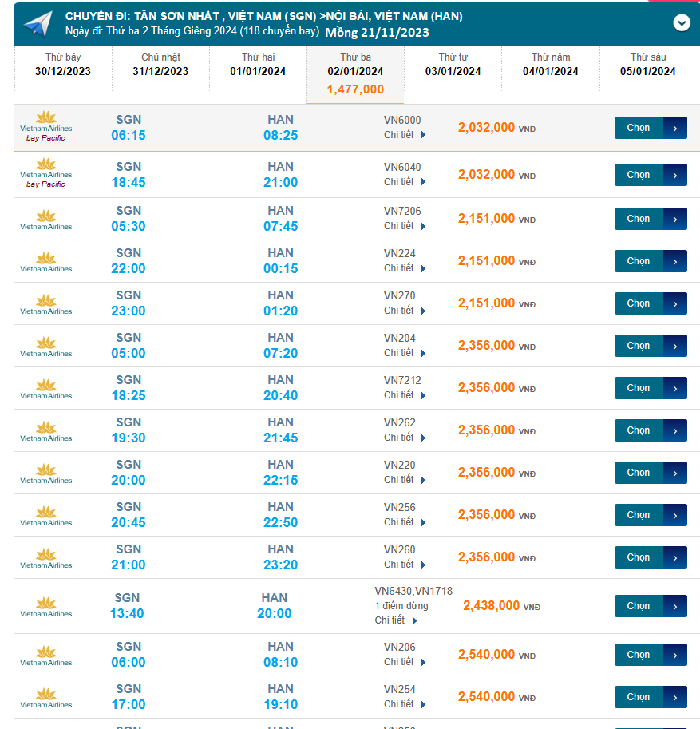
Task: Click the airline logo on the VN6430 row
Action: pos(45,606)
